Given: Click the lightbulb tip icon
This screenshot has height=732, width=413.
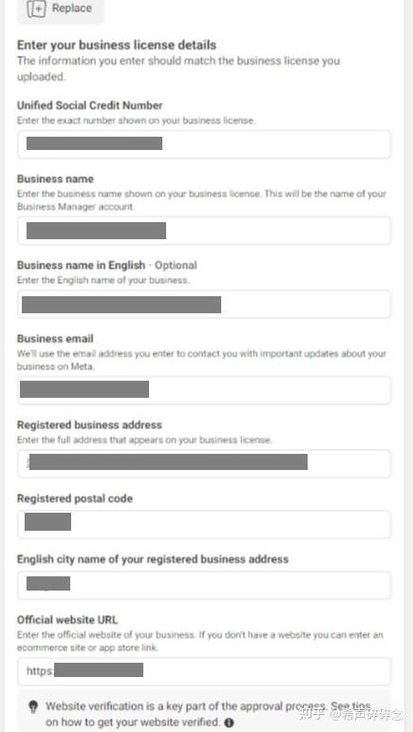Looking at the screenshot, I should (x=33, y=707).
